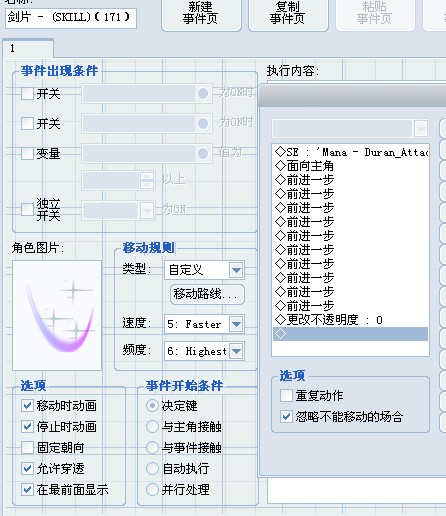Enable the first 开关 condition checkbox
Viewport: 446px width, 516px height.
27,94
